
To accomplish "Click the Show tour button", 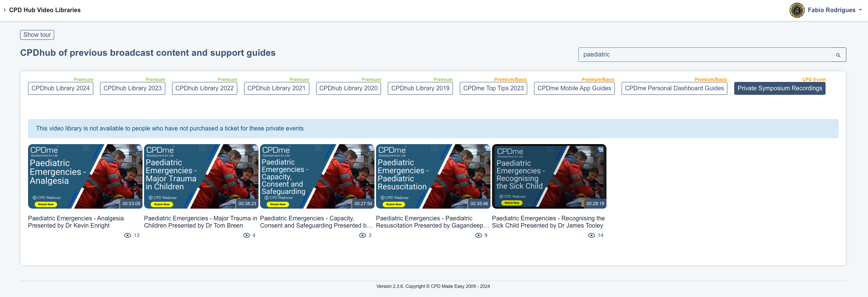I will pyautogui.click(x=37, y=35).
